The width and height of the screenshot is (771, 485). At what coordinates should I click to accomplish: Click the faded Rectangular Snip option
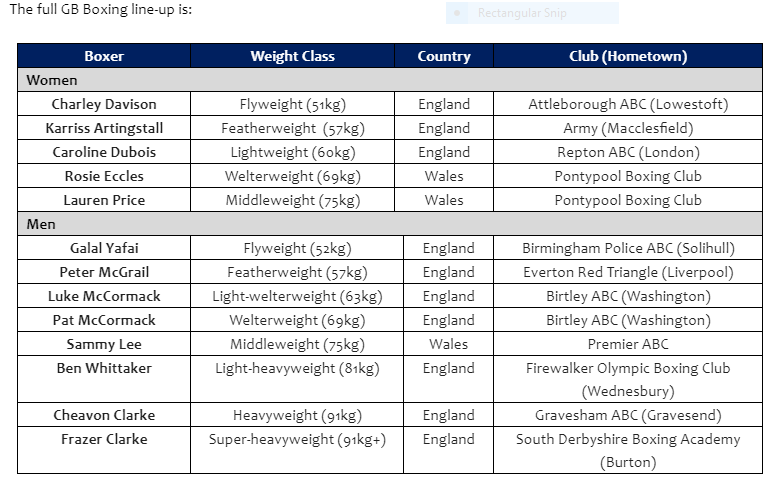[x=532, y=13]
